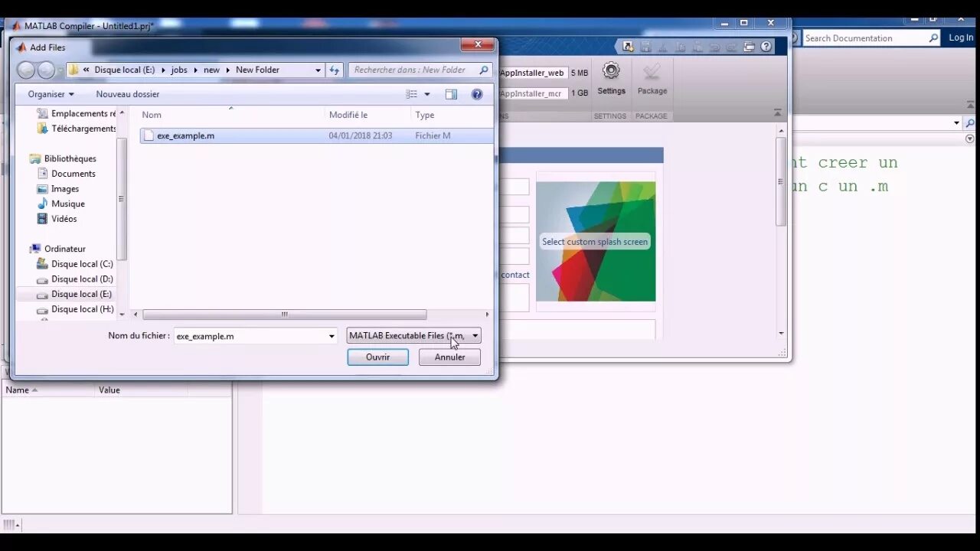This screenshot has height=551, width=980.
Task: Open Disque local (D:)
Action: pyautogui.click(x=75, y=279)
